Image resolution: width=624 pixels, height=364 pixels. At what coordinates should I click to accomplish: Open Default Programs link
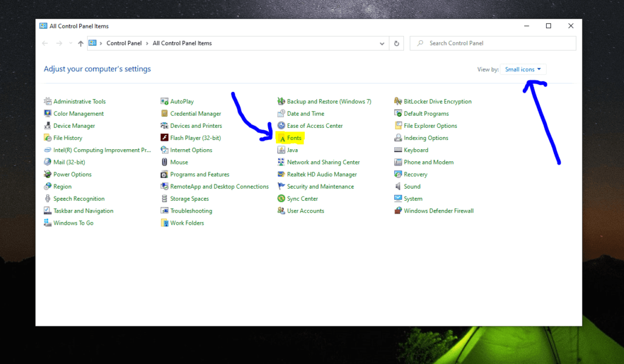426,113
